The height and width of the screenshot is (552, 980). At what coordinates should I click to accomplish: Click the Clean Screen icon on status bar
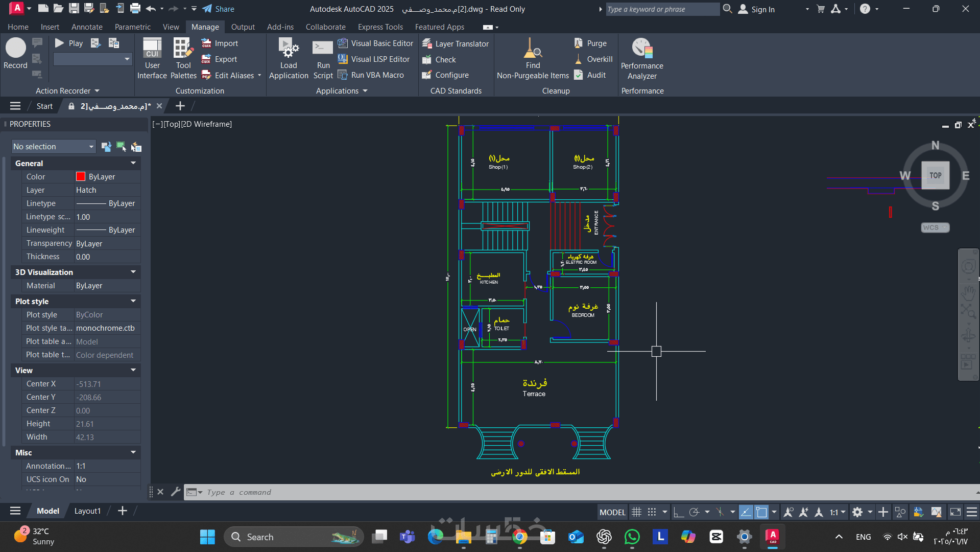click(955, 512)
